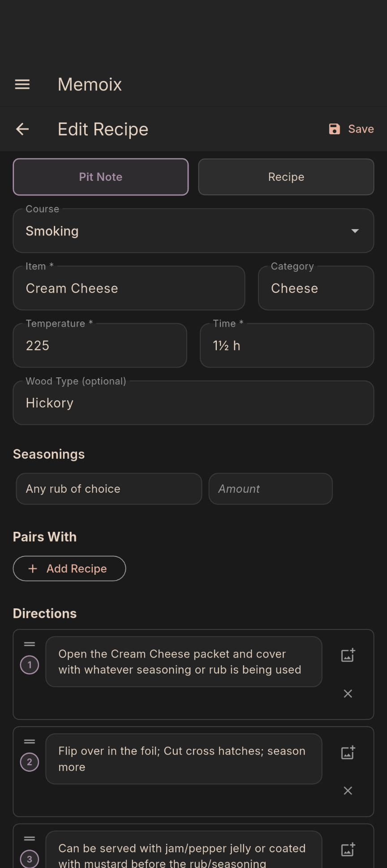Attach an image to direction step 1
Viewport: 387px width, 868px height.
click(x=348, y=655)
